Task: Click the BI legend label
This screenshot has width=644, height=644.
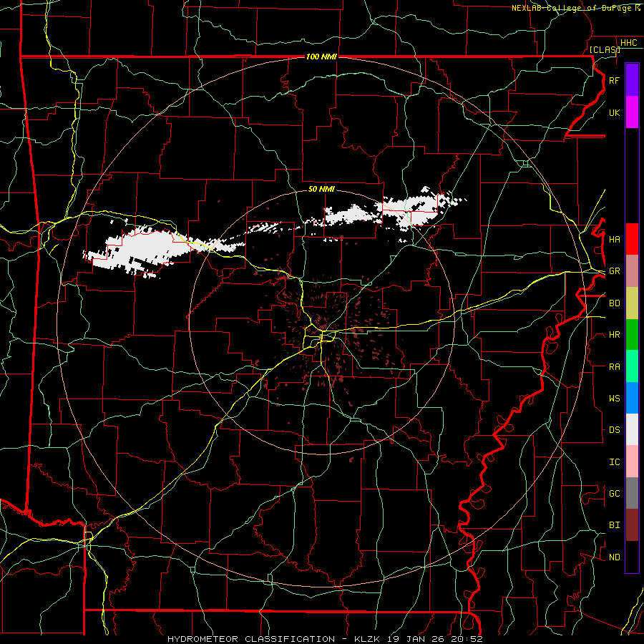Action: (x=614, y=525)
